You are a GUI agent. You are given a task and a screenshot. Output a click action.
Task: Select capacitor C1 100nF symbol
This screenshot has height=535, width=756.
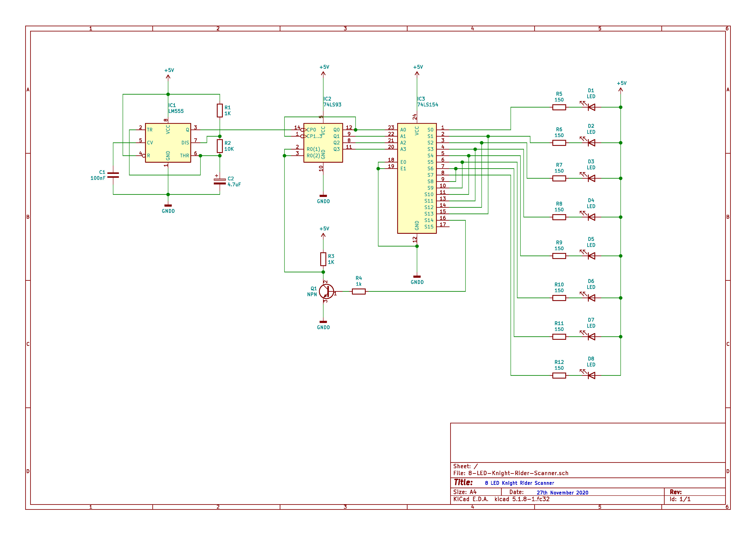pos(113,175)
